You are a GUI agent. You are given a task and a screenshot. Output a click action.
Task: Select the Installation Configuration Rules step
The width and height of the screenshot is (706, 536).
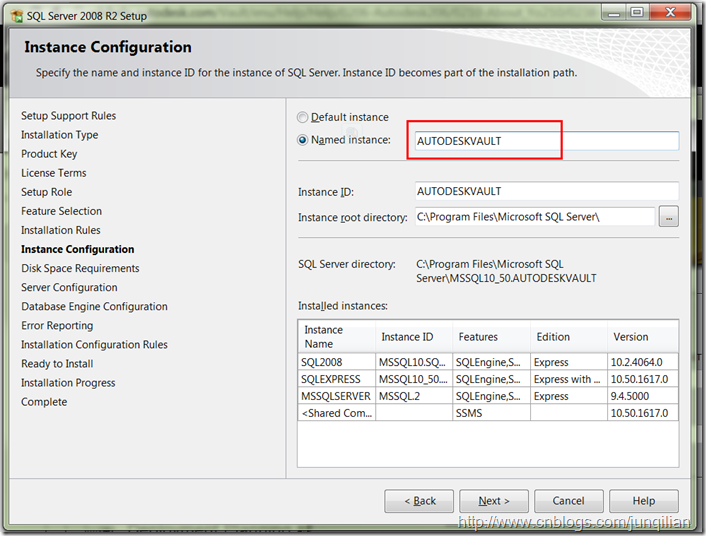94,345
